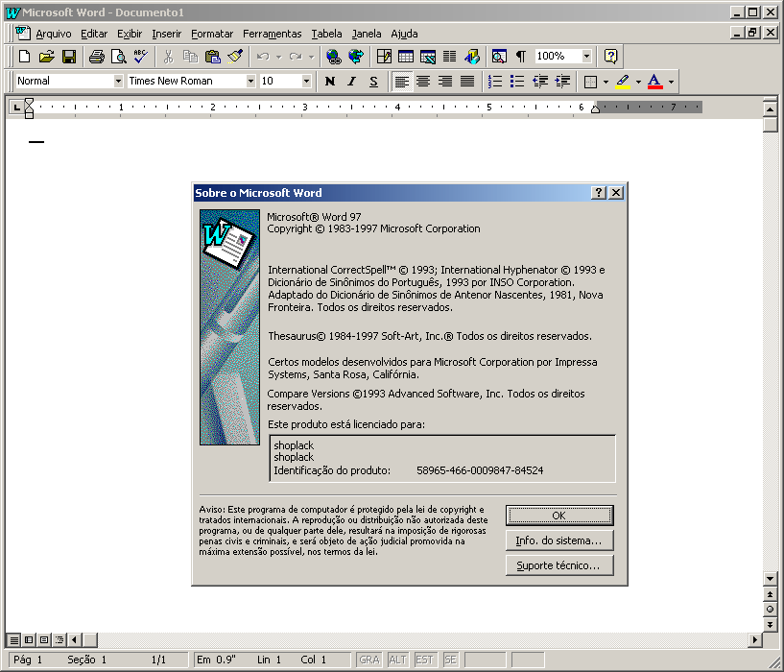Click the horizontal scrollbar right arrow
This screenshot has height=672, width=784.
(x=755, y=639)
